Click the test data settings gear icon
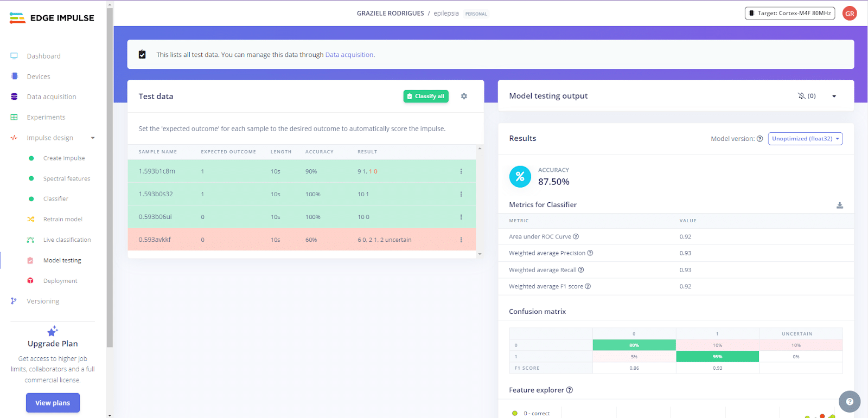Screen dimensions: 868x418 [464, 97]
